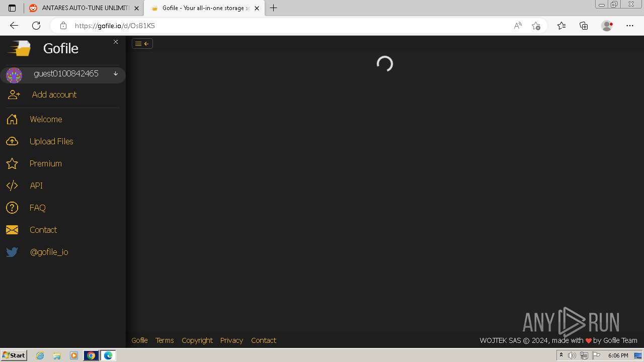Image resolution: width=644 pixels, height=362 pixels.
Task: Click the Contact envelope icon in sidebar
Action: [x=12, y=230]
